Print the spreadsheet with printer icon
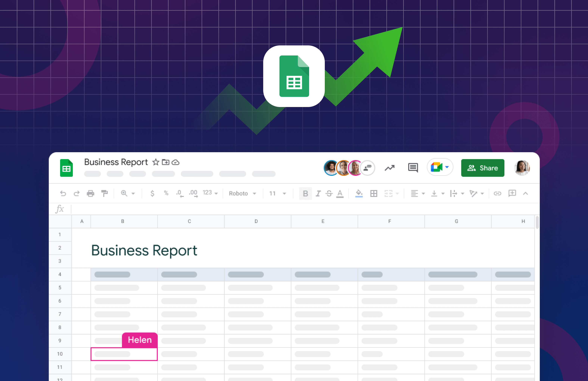Image resolution: width=588 pixels, height=381 pixels. coord(90,193)
